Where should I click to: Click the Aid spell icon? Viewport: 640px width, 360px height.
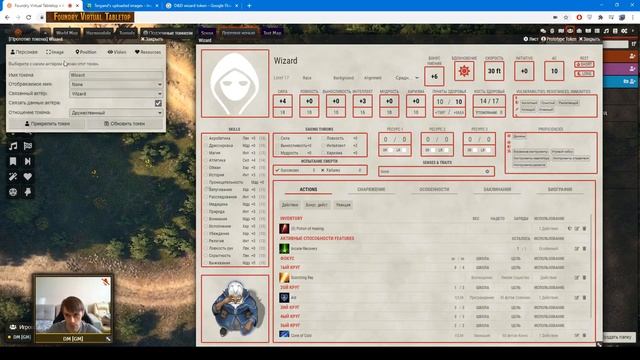[284, 298]
